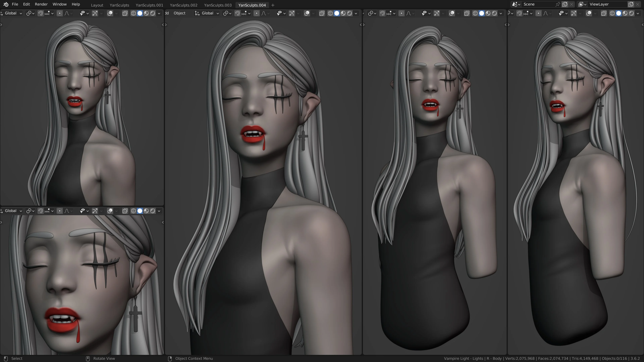
Task: Select rendered shading in top-left viewport
Action: pyautogui.click(x=152, y=13)
